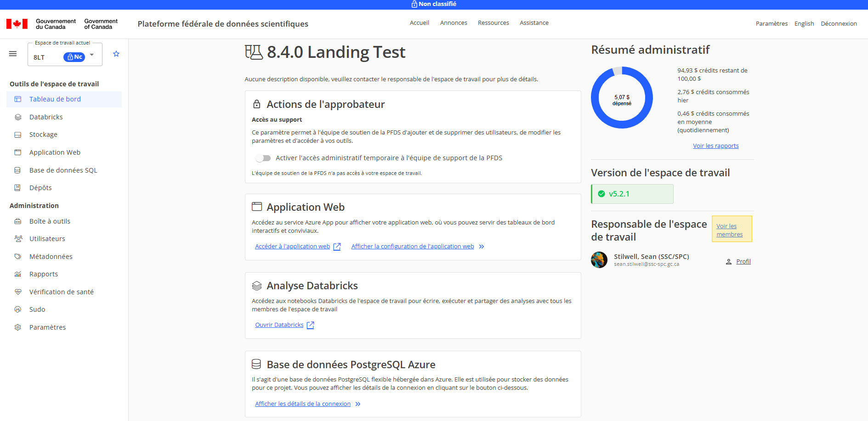Expand the current workspace dropdown arrow
Image resolution: width=868 pixels, height=421 pixels.
point(92,55)
